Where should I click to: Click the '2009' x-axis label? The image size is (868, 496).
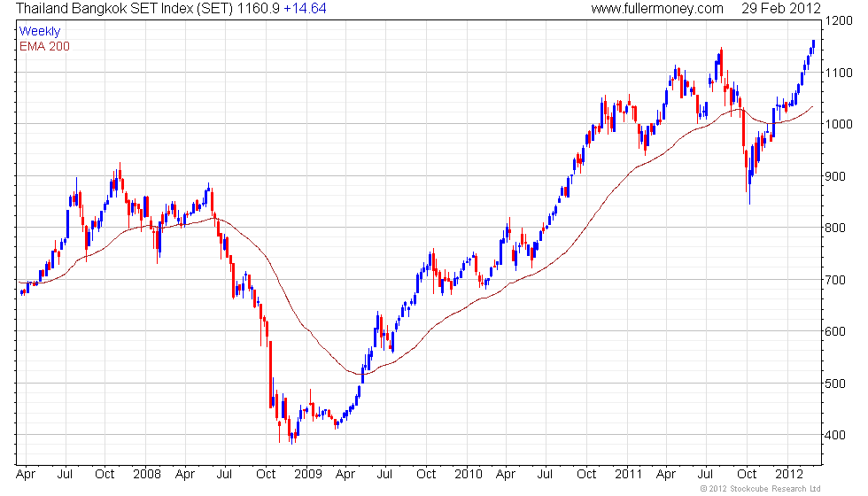308,474
